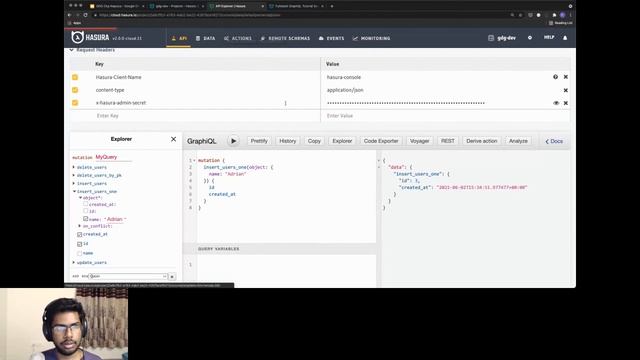Click Derive action
The image size is (640, 360).
click(x=482, y=141)
